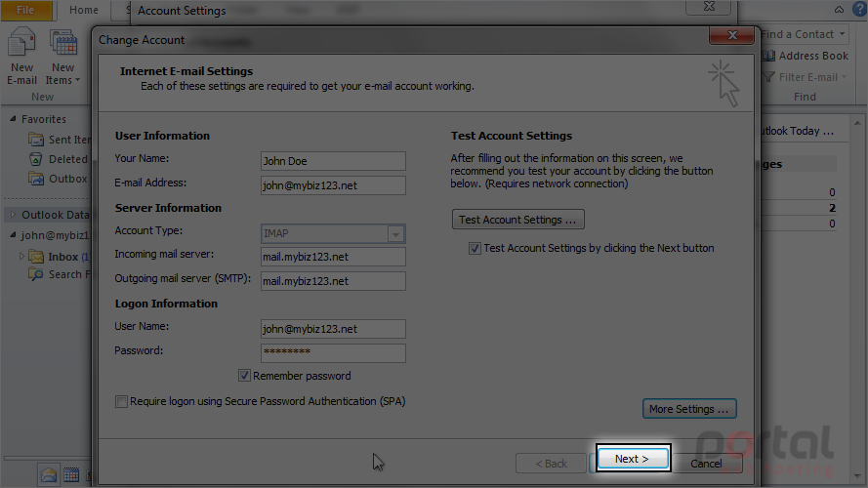Open the Outlook Today button
The width and height of the screenshot is (868, 488).
[x=797, y=131]
